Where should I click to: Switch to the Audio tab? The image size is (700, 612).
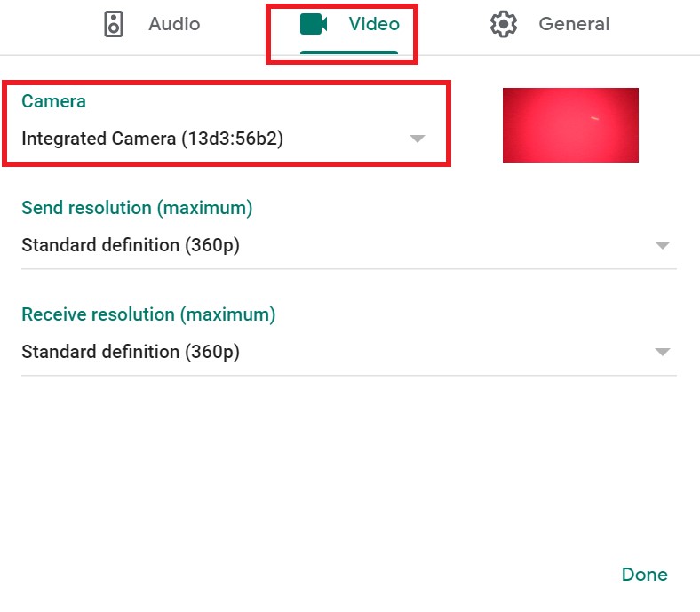tap(152, 24)
